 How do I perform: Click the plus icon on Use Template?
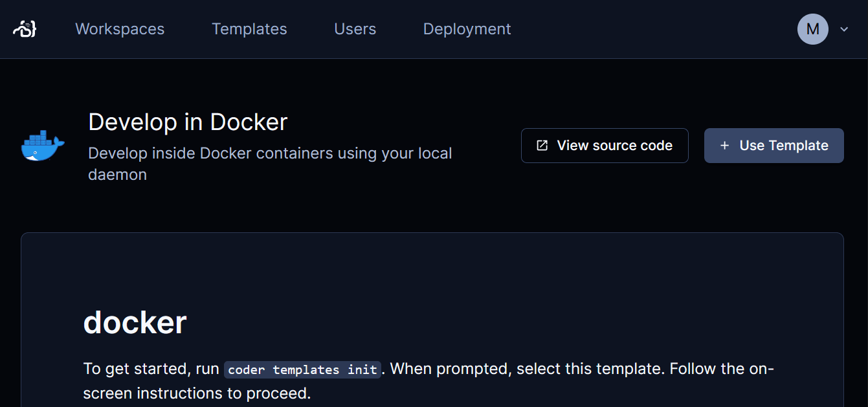pos(725,146)
